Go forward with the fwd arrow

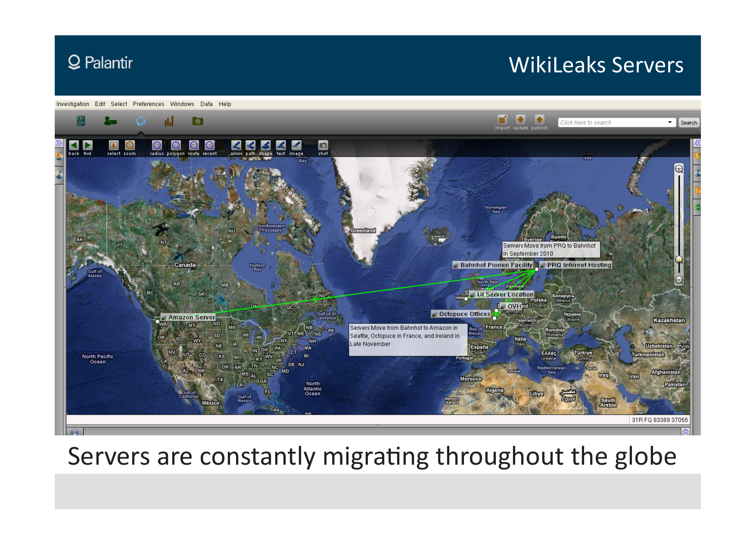87,146
